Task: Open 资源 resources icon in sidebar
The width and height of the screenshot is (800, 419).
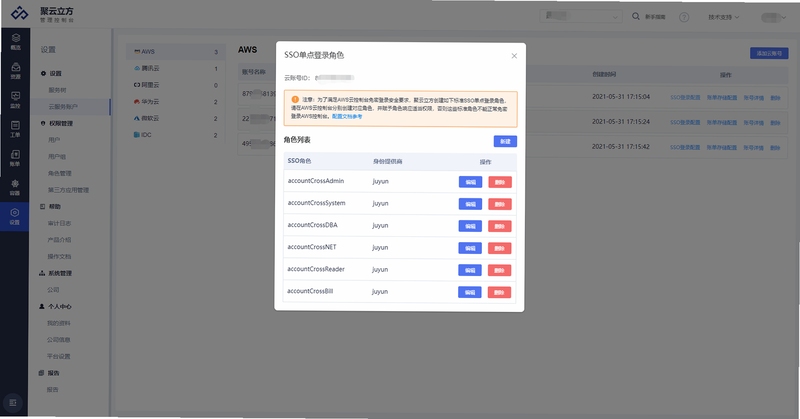Action: click(x=15, y=71)
